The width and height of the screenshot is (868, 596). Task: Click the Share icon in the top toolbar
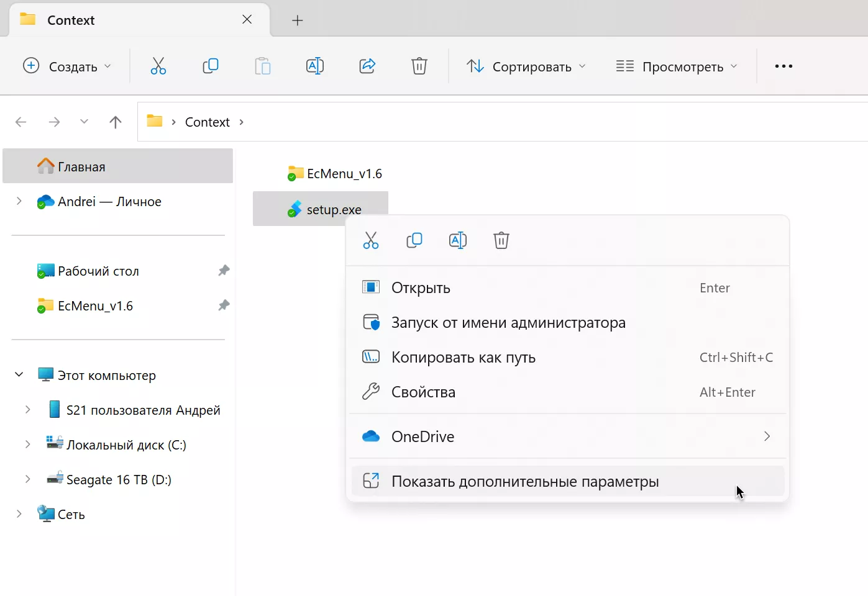coord(367,66)
